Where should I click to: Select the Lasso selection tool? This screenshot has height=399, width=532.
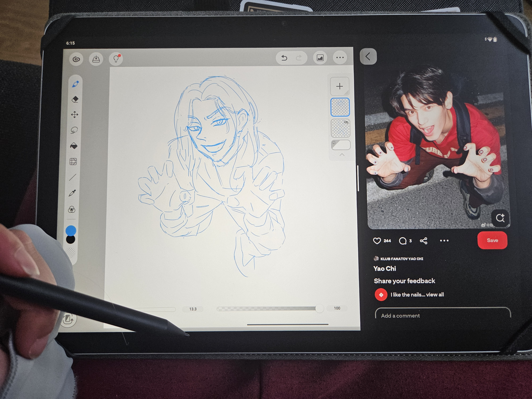tap(74, 130)
